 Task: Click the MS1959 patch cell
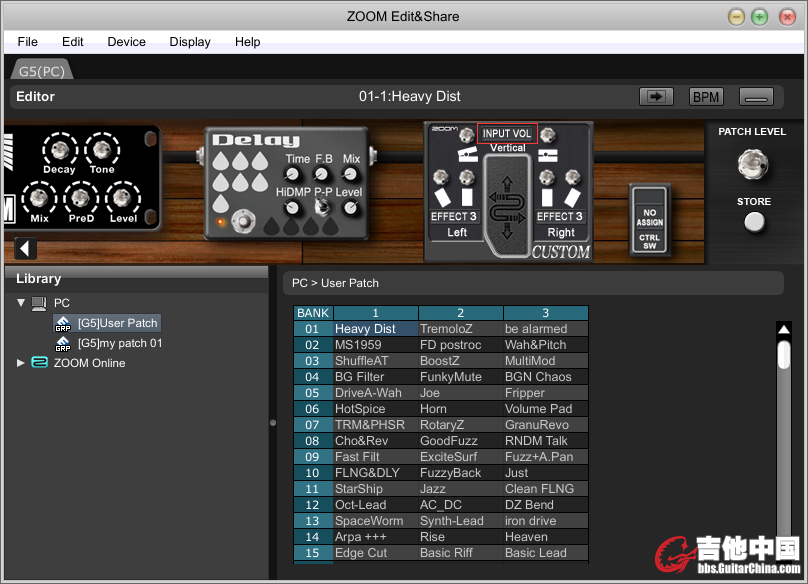(376, 345)
